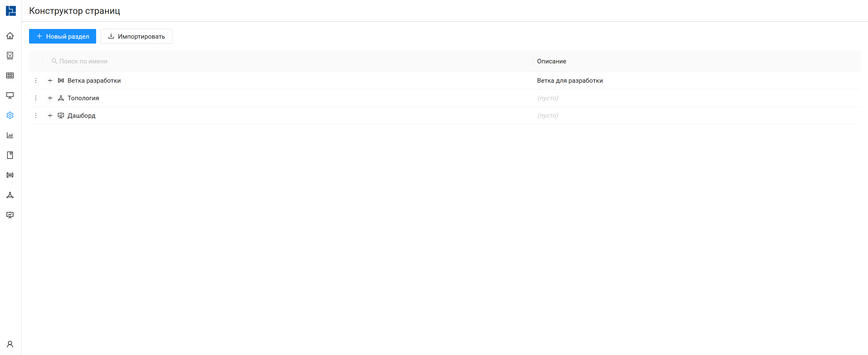Open the topology nodes sidebar icon

pos(10,195)
